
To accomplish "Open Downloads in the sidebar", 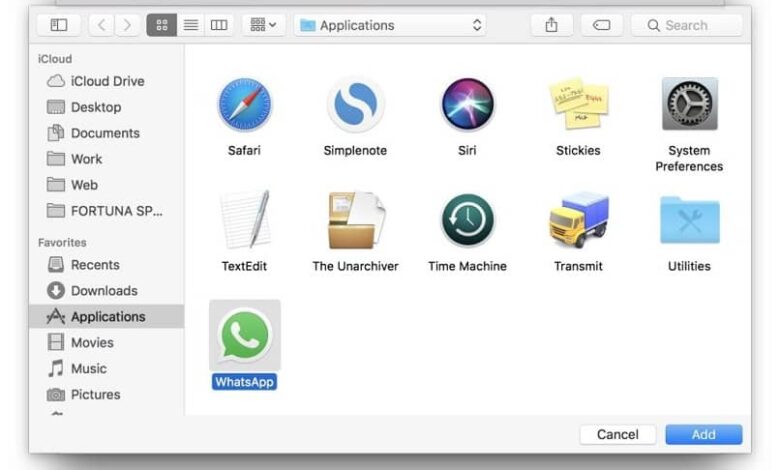I will pyautogui.click(x=107, y=290).
